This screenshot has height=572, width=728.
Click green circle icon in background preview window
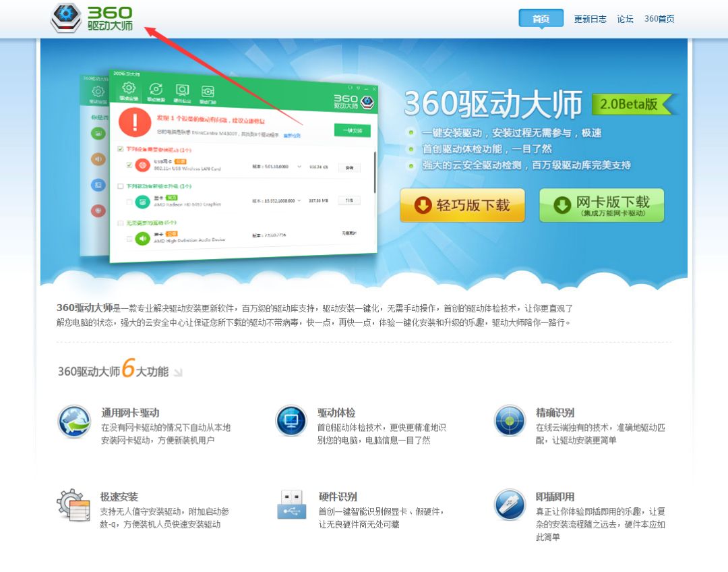[x=98, y=134]
